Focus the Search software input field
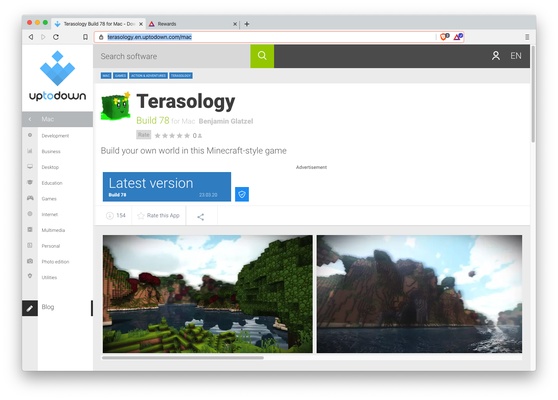 click(172, 56)
